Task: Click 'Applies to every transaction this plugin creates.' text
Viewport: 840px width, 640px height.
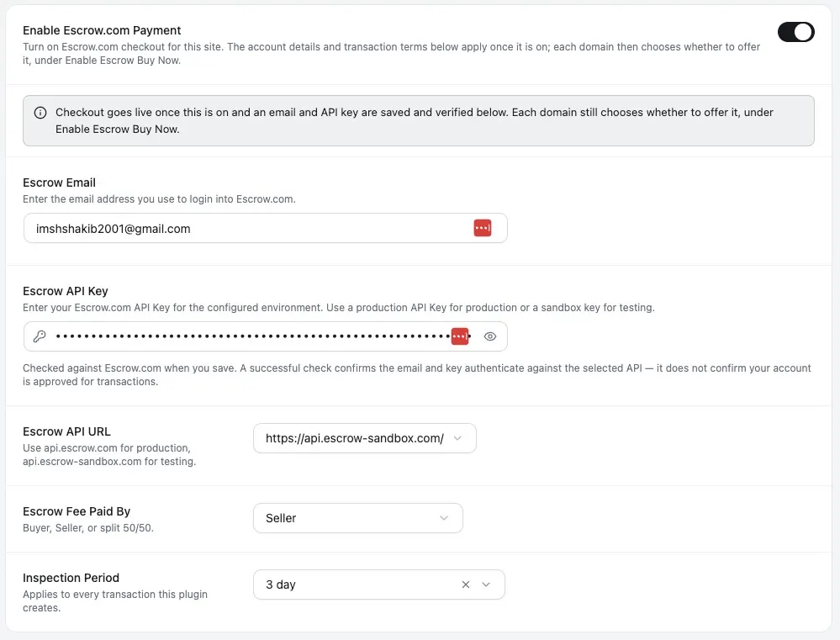Action: [x=114, y=600]
